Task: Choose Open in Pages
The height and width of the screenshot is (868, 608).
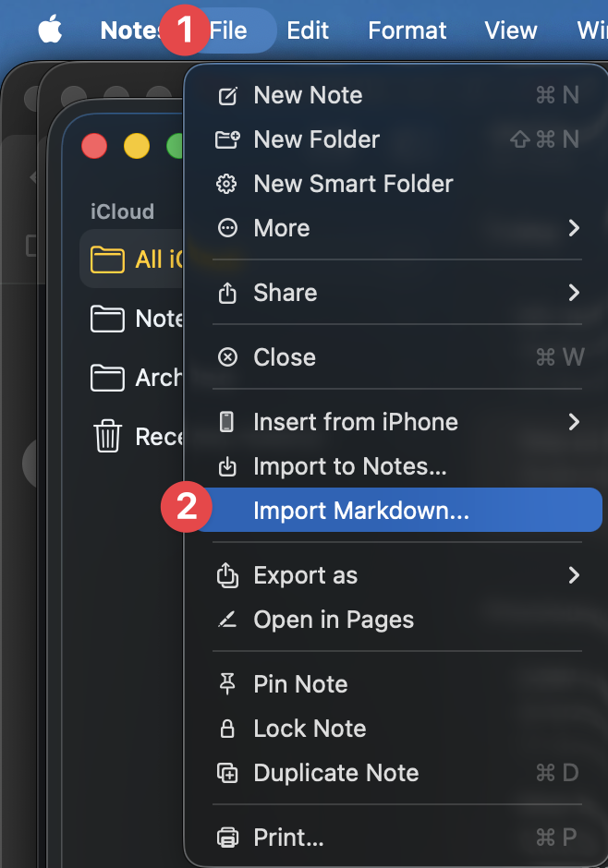Action: (334, 620)
